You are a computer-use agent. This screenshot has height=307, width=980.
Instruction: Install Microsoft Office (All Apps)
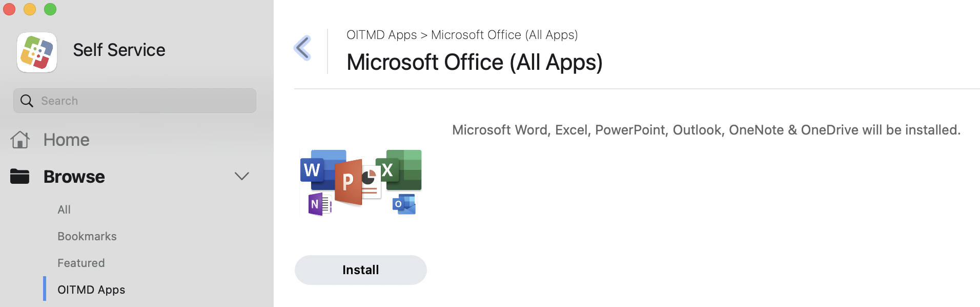[360, 270]
